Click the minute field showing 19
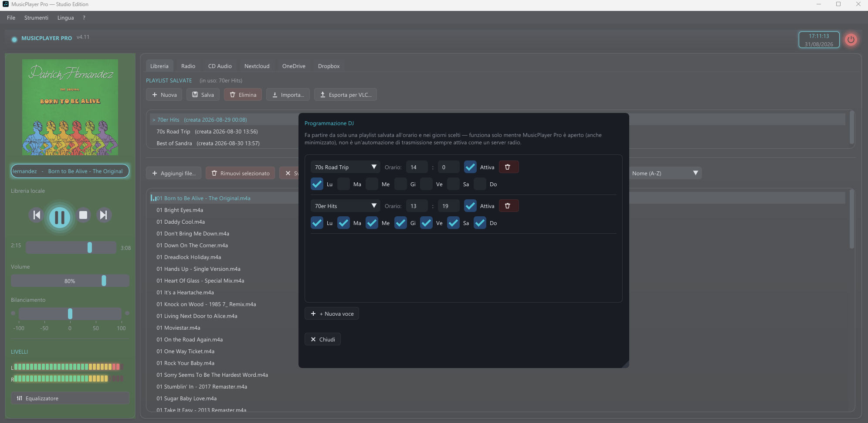 [449, 206]
